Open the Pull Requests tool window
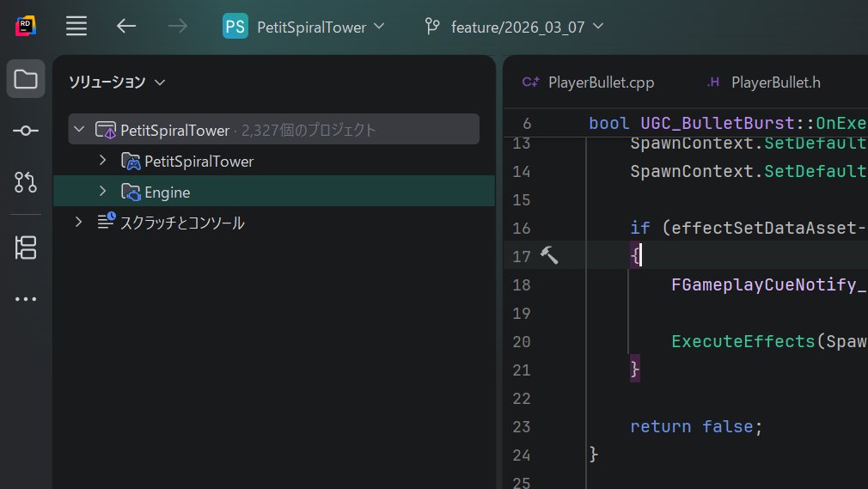This screenshot has width=868, height=489. coord(26,182)
